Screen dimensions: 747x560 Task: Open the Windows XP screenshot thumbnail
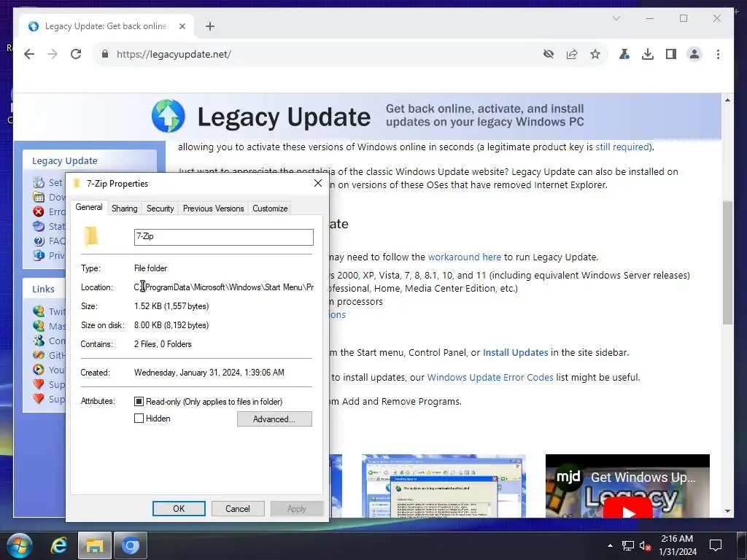coord(444,486)
